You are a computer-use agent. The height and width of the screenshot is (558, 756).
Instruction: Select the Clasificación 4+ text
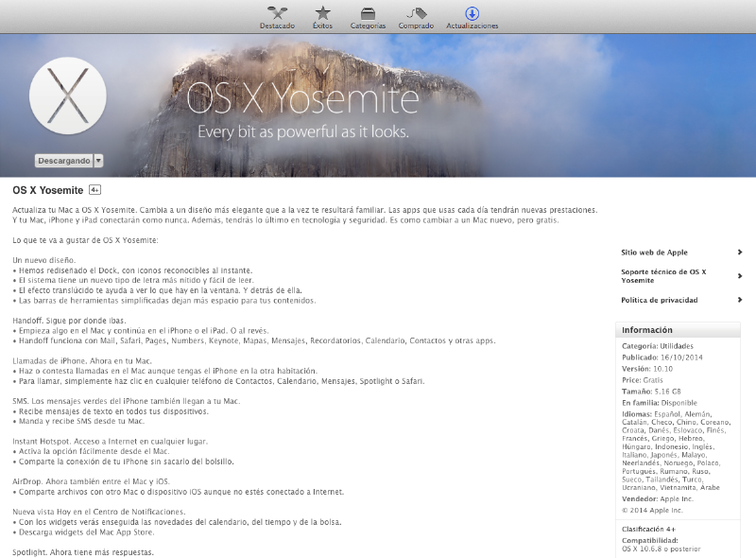[x=648, y=529]
